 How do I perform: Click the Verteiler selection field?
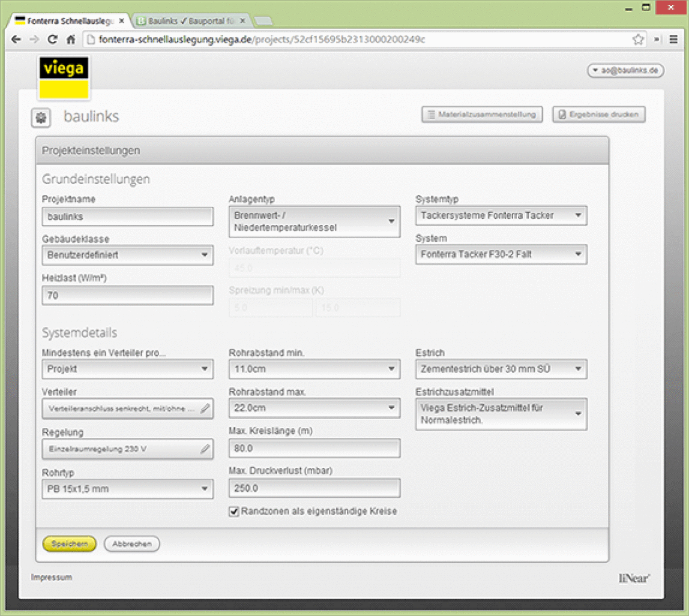click(x=127, y=408)
